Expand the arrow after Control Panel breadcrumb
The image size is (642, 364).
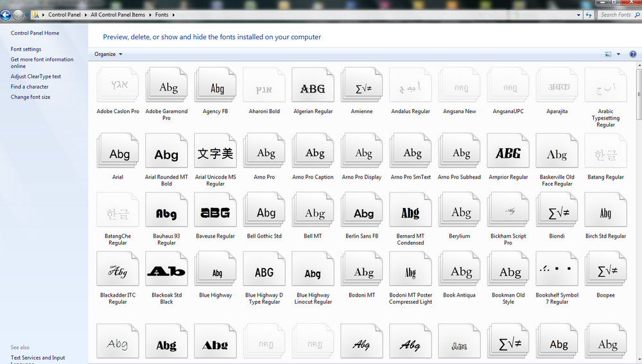[x=85, y=15]
